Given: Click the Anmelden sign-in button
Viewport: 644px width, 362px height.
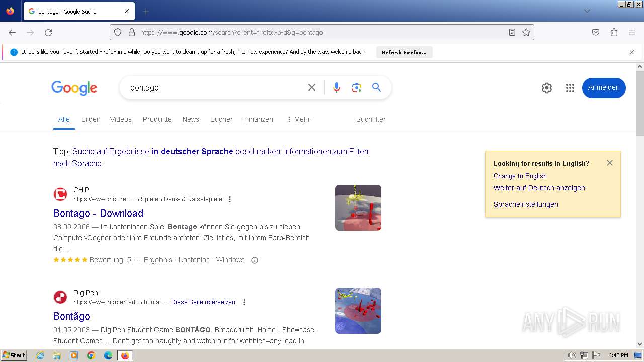Looking at the screenshot, I should [x=604, y=88].
